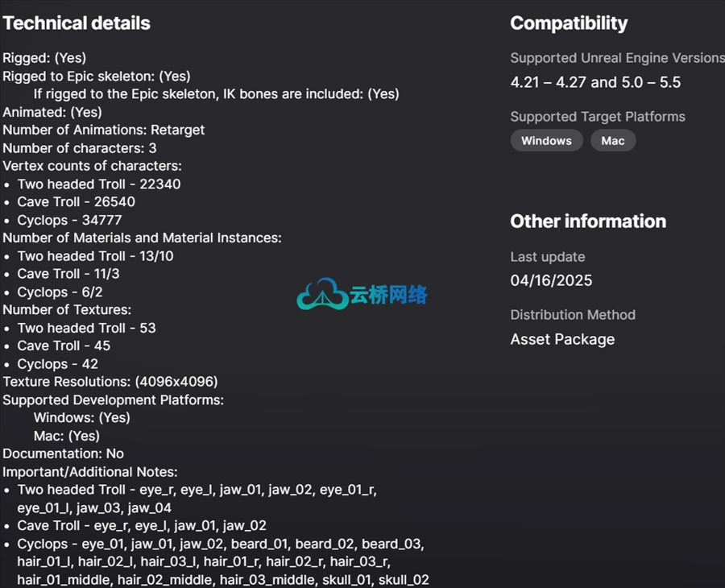The height and width of the screenshot is (588, 725).
Task: Click the Number of Animations: Retarget line
Action: coord(104,130)
